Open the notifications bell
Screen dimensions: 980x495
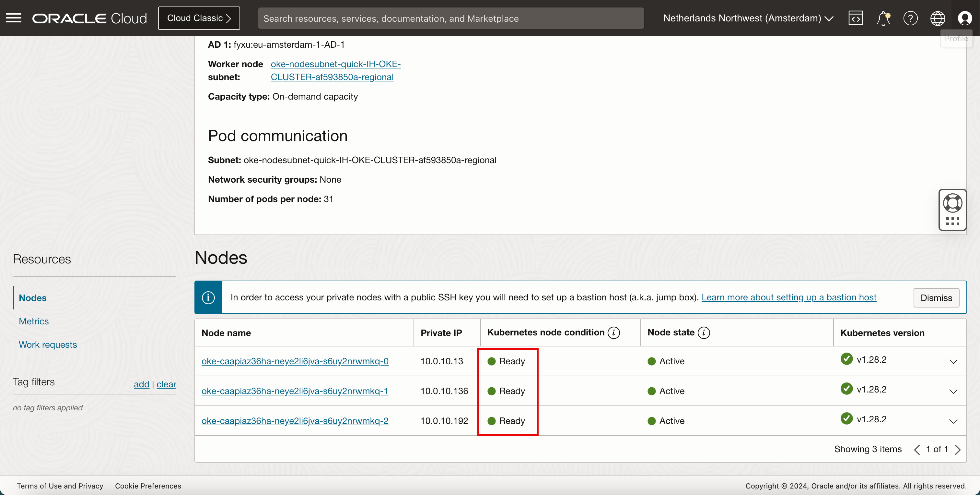[883, 18]
